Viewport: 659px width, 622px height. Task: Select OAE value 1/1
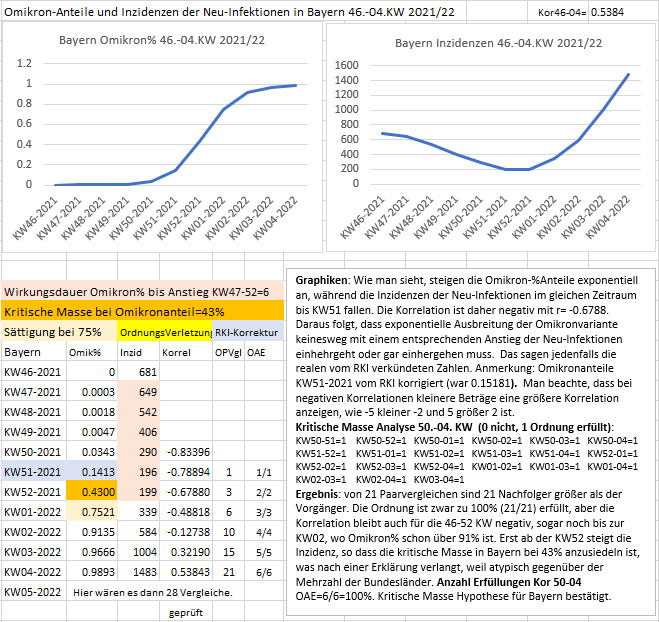tap(264, 472)
